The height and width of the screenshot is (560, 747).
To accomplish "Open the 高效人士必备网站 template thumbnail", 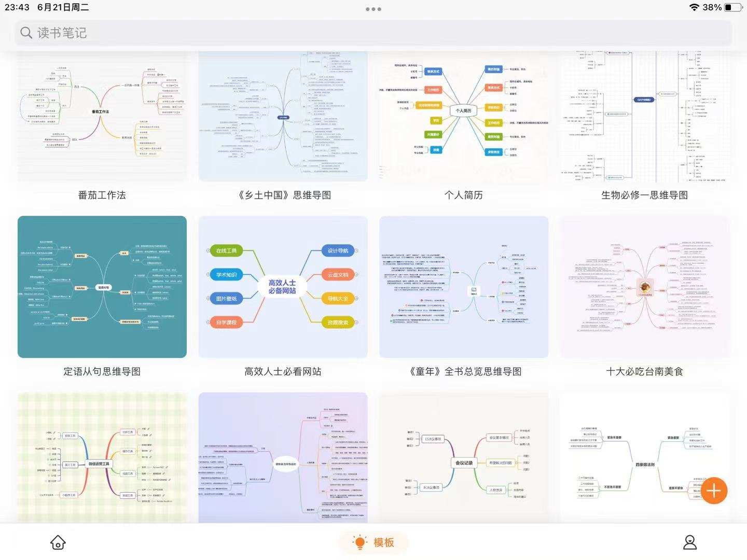I will coord(283,287).
